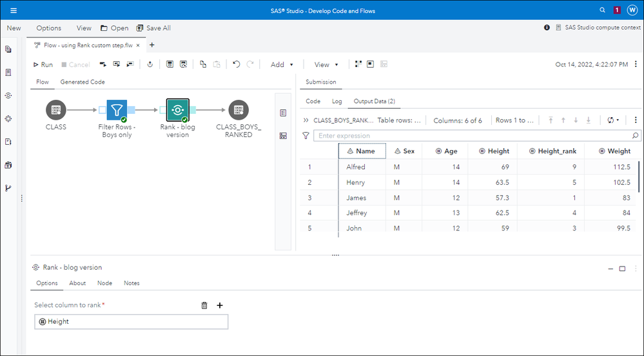The image size is (644, 356).
Task: Open the New menu
Action: (14, 28)
